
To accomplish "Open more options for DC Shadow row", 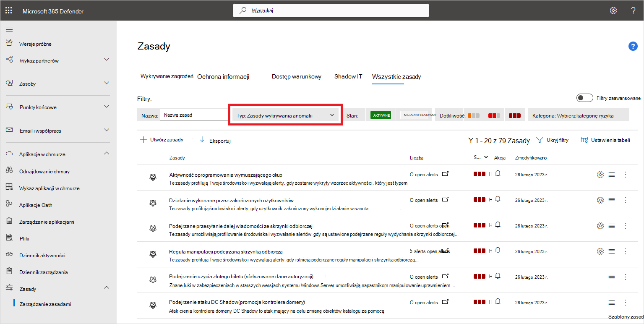I will 626,303.
